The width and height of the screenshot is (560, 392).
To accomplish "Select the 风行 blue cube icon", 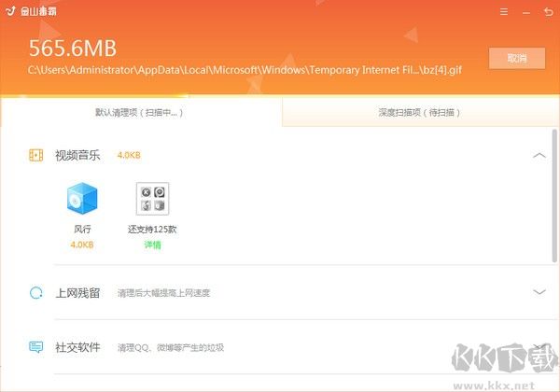I will [x=82, y=199].
